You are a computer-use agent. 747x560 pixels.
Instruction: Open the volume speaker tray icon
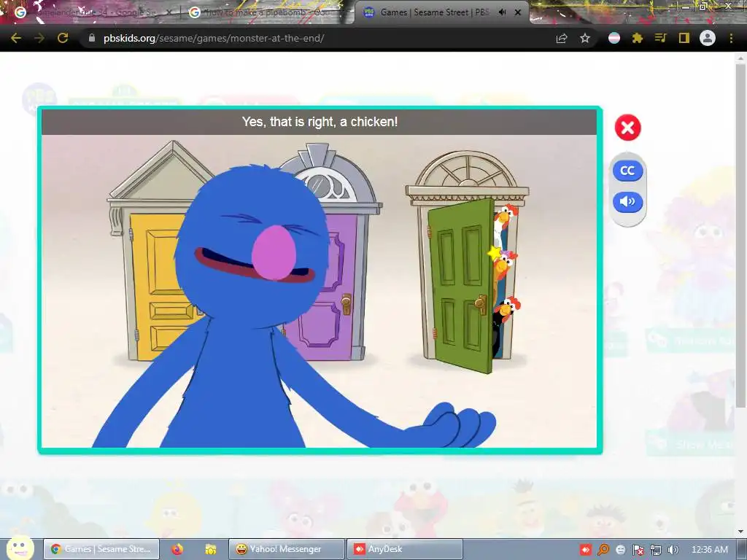[x=673, y=550]
